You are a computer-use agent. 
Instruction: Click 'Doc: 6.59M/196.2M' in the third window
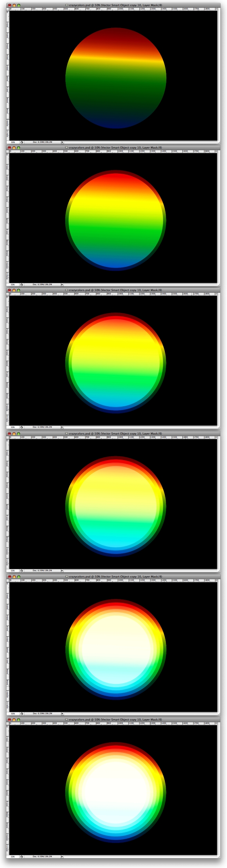(42, 427)
